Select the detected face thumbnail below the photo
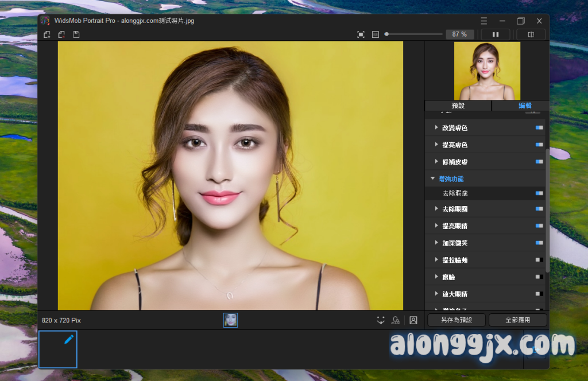 [x=230, y=320]
